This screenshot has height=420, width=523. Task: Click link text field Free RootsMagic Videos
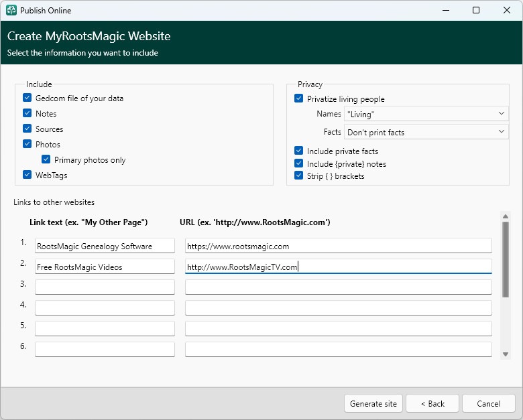[105, 267]
